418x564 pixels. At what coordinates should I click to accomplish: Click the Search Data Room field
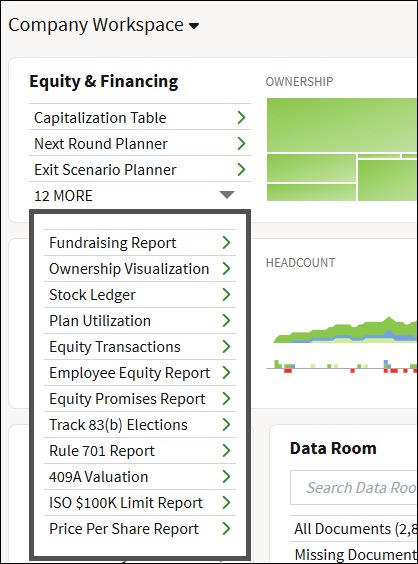click(x=354, y=487)
